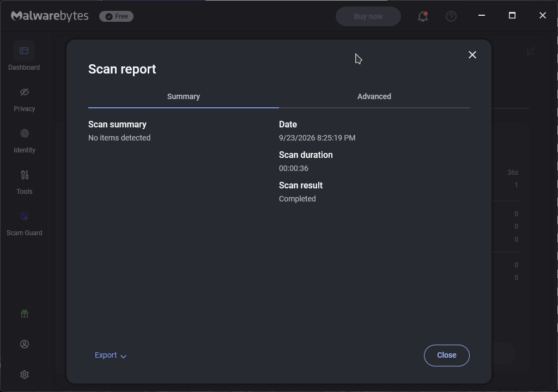Open the Privacy section icon

click(24, 92)
